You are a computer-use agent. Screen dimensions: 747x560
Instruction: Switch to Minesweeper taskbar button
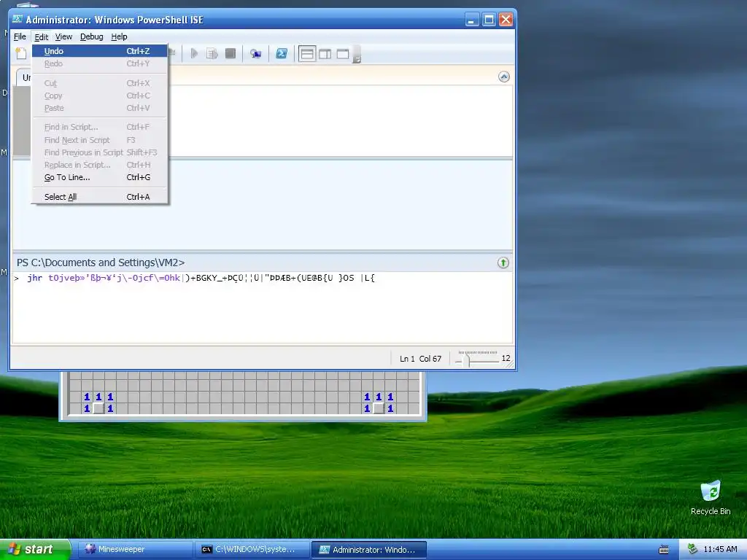136,549
